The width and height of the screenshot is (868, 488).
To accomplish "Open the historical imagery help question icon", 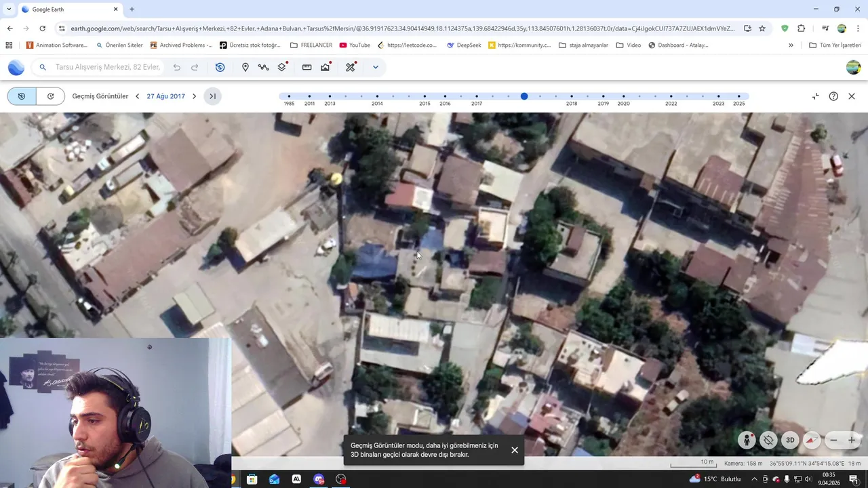I will click(x=833, y=96).
